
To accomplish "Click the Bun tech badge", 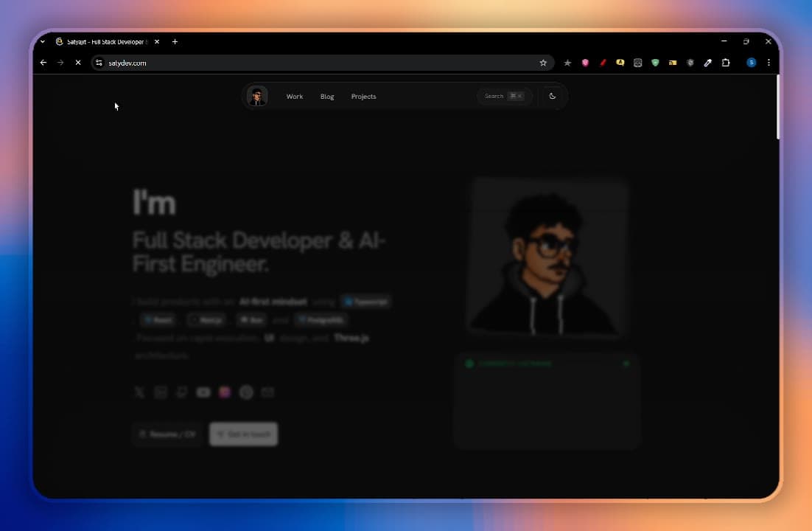I will coord(251,320).
